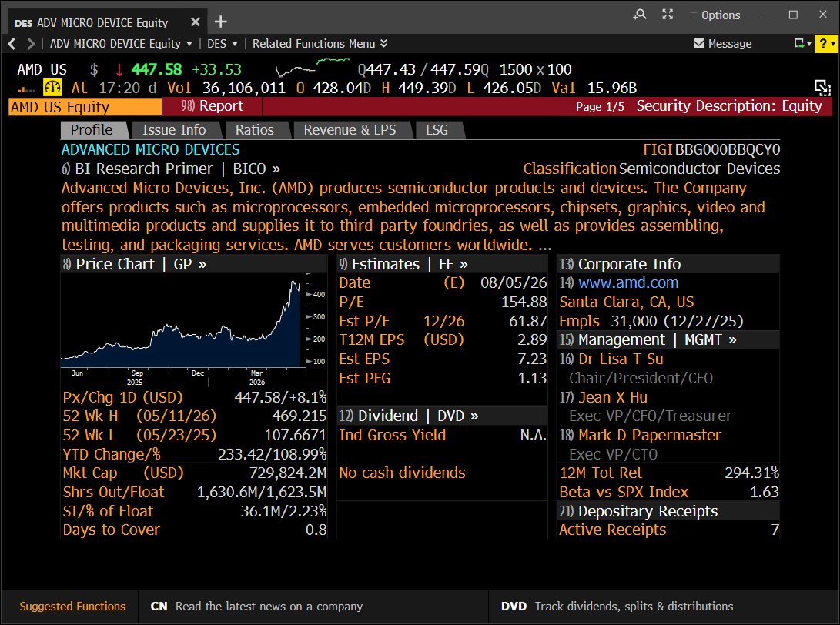This screenshot has width=840, height=625.
Task: Click Beta vs SPX Index 1.63 row
Action: (668, 492)
